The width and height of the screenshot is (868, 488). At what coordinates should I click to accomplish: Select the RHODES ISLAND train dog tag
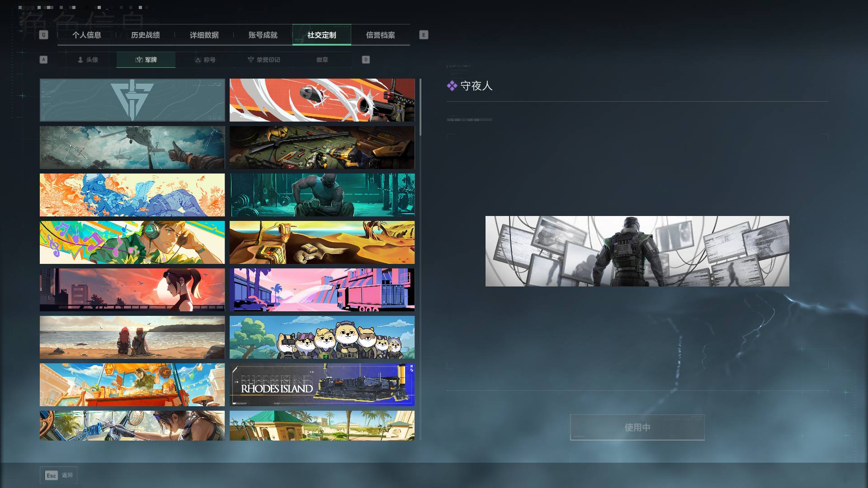322,385
